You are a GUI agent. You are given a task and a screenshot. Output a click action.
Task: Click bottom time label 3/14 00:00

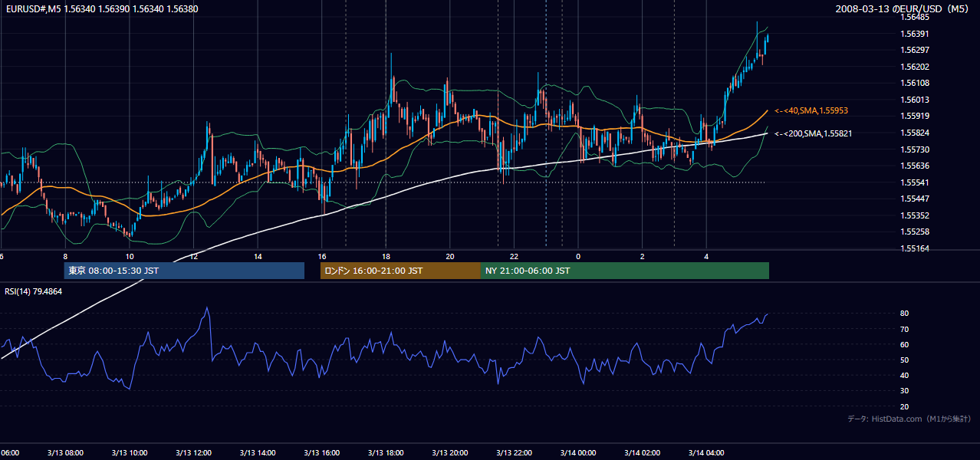(x=578, y=453)
